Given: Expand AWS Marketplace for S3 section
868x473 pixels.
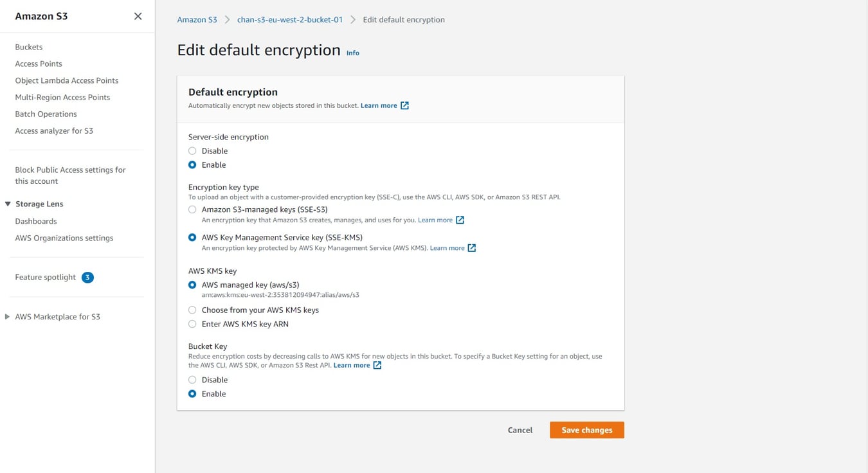Looking at the screenshot, I should coord(8,317).
